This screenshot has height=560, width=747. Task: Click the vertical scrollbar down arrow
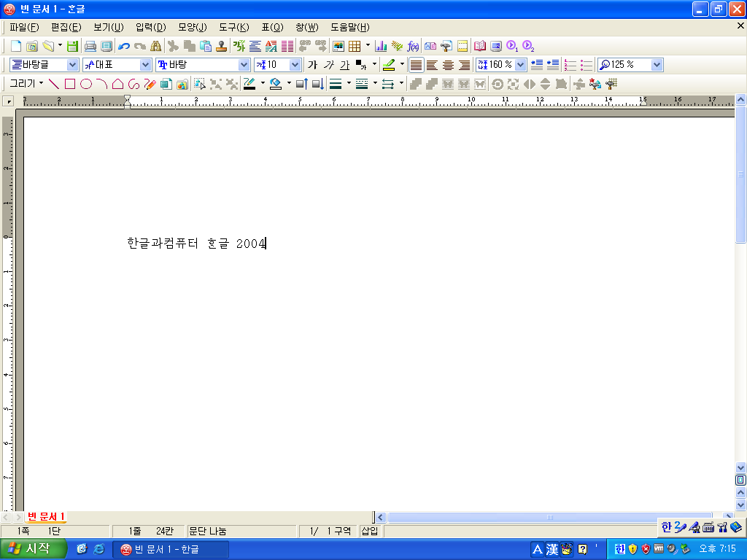coord(740,467)
